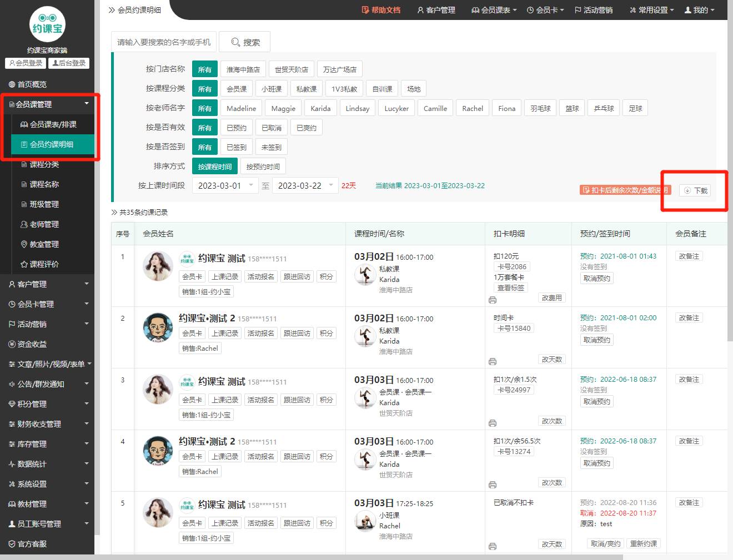Click the 下载 download button

click(x=695, y=190)
